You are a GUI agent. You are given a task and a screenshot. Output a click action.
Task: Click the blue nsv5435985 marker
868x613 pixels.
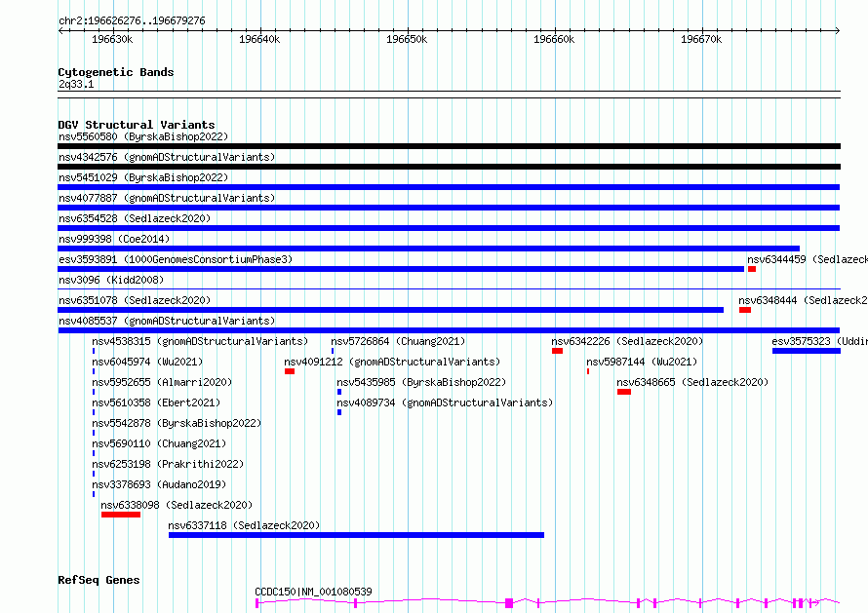click(x=339, y=392)
